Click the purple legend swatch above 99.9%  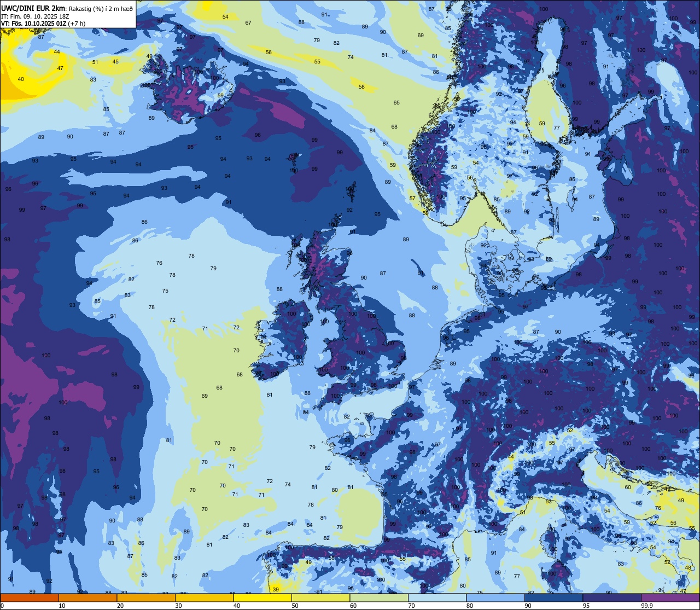(670, 597)
